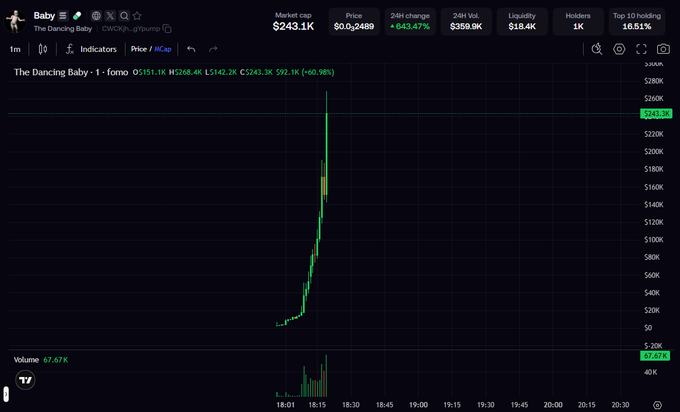Add Baby to favorites with the star
Image resolution: width=680 pixels, height=412 pixels.
[137, 16]
